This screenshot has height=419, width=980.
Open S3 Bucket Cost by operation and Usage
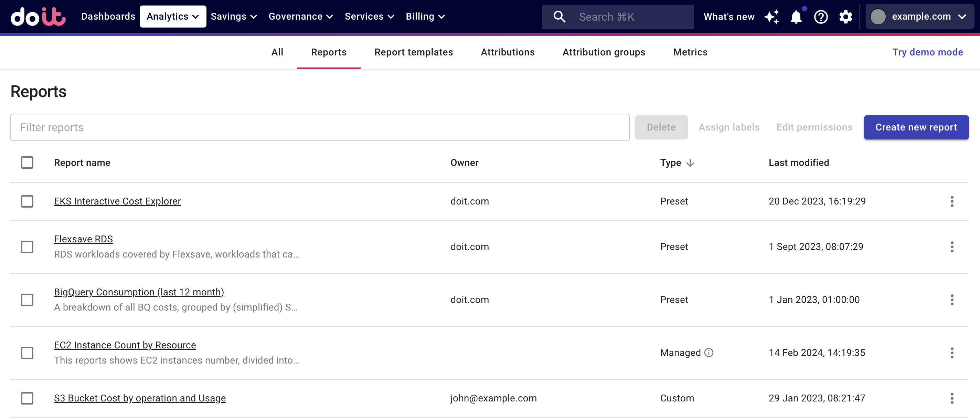(x=140, y=398)
